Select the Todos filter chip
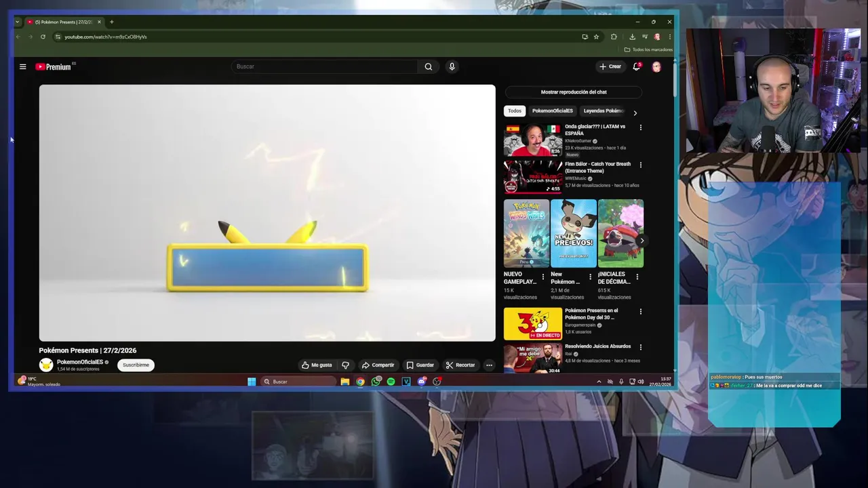The width and height of the screenshot is (868, 488). [515, 111]
